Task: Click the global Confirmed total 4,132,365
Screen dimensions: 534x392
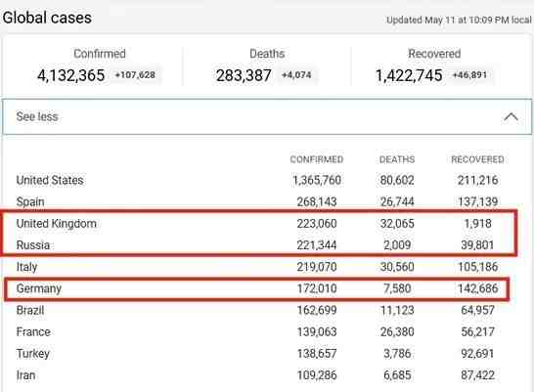Action: (70, 75)
